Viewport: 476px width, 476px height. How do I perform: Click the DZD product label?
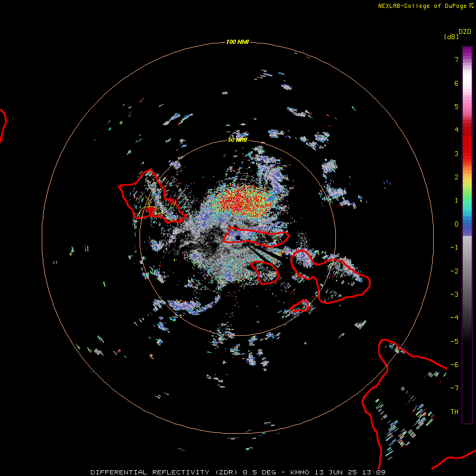465,32
